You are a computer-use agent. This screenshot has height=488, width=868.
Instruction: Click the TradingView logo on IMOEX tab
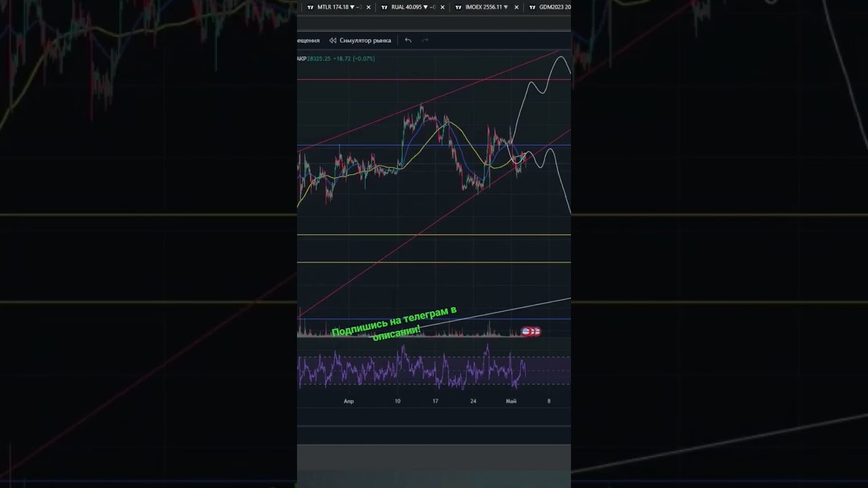pos(458,7)
